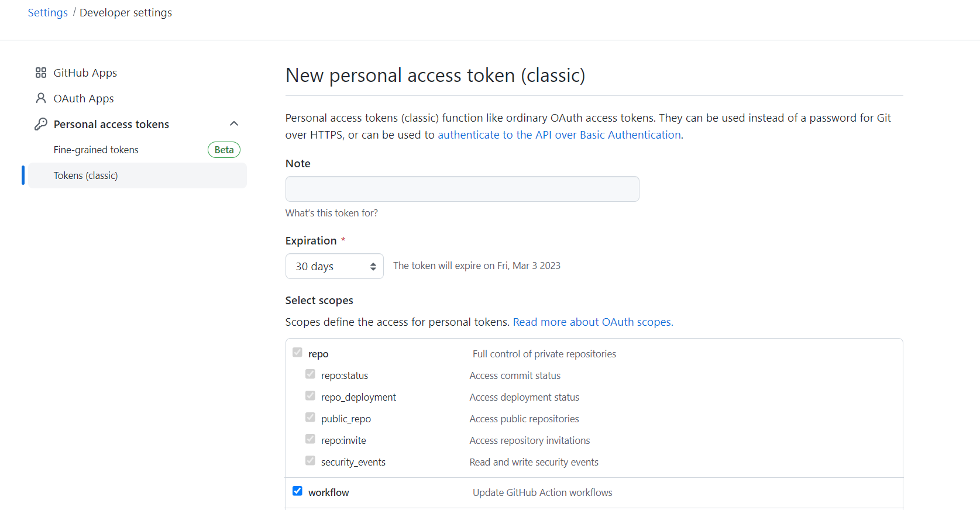Focus the Note text input field
This screenshot has height=510, width=980.
click(x=462, y=189)
